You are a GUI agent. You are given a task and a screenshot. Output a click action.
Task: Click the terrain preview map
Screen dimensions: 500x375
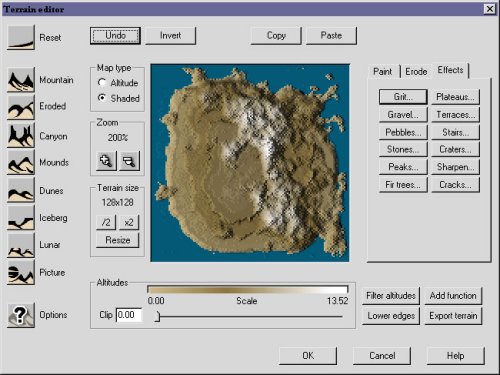coord(250,163)
